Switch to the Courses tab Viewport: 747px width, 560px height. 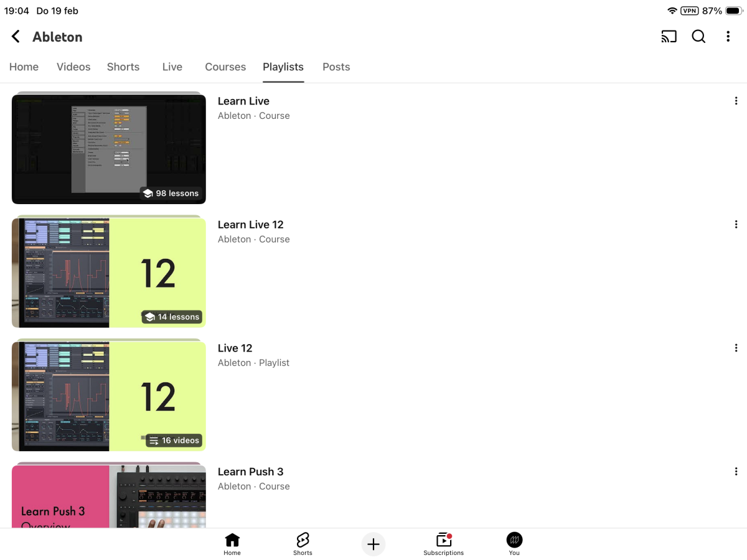(225, 67)
